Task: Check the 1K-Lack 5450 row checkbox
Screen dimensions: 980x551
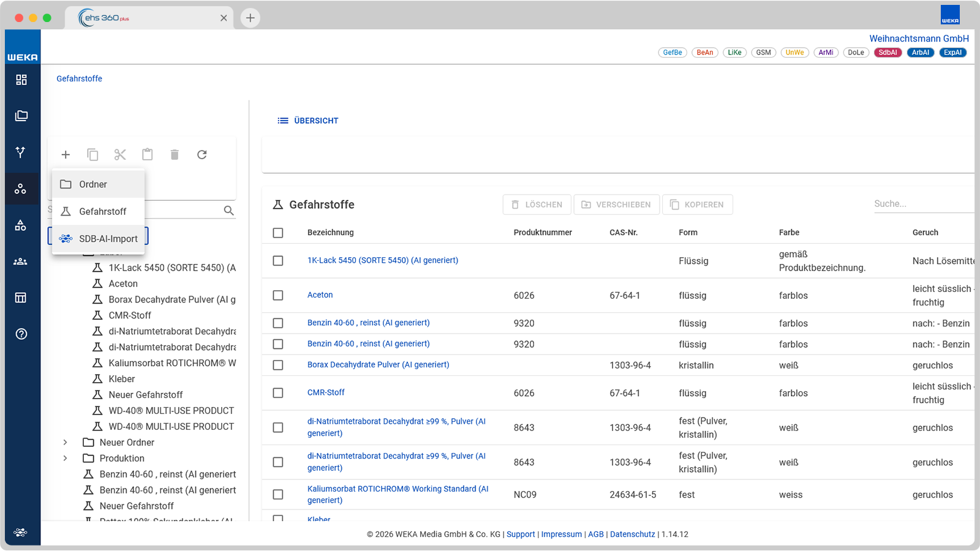Action: coord(278,261)
